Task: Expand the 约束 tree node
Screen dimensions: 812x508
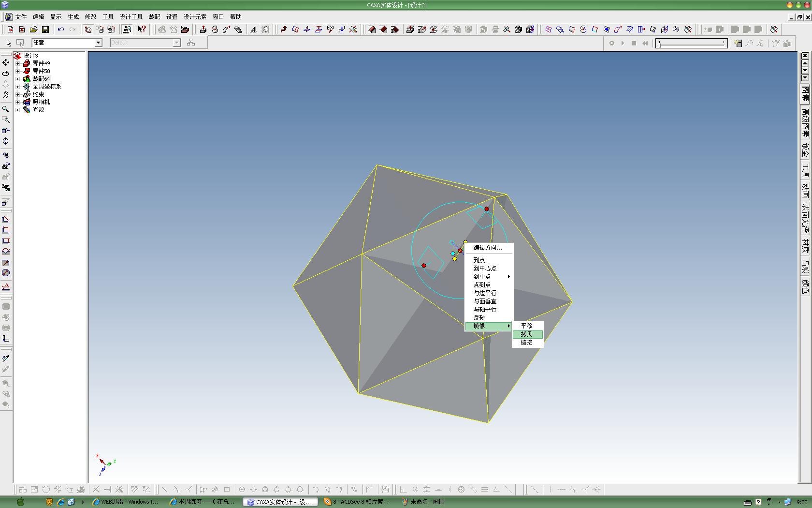Action: tap(18, 94)
